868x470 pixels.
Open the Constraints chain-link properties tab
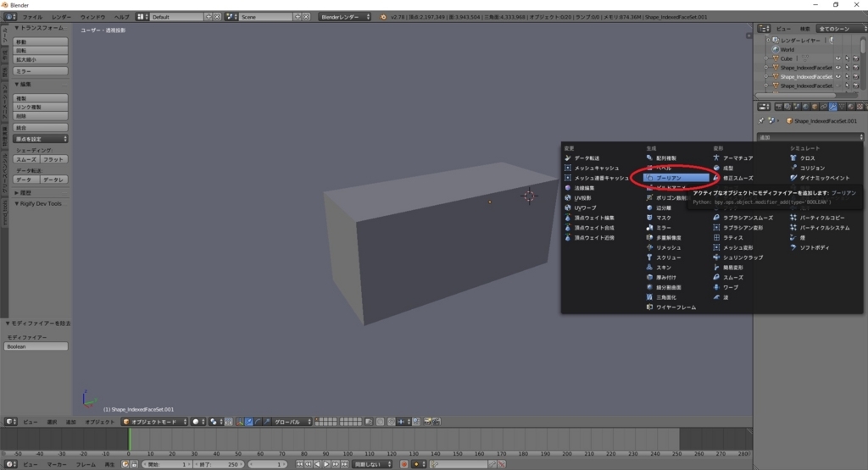click(824, 107)
